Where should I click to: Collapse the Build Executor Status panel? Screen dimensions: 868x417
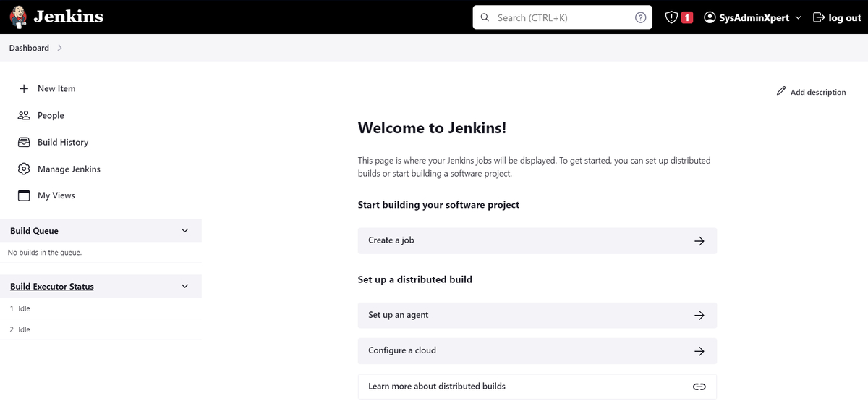184,286
